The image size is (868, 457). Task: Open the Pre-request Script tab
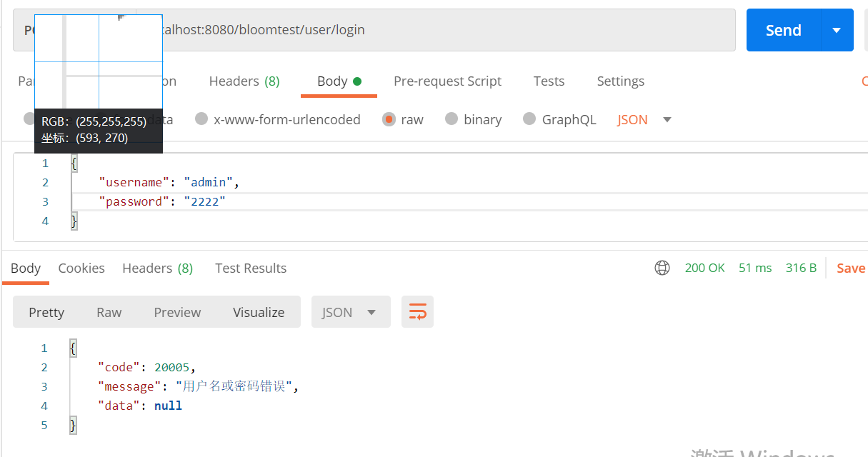[x=447, y=81]
